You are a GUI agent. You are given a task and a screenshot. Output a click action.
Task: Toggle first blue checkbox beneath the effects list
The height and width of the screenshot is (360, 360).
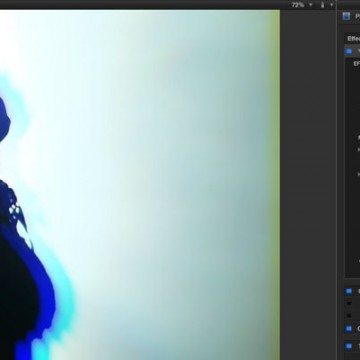pyautogui.click(x=349, y=291)
